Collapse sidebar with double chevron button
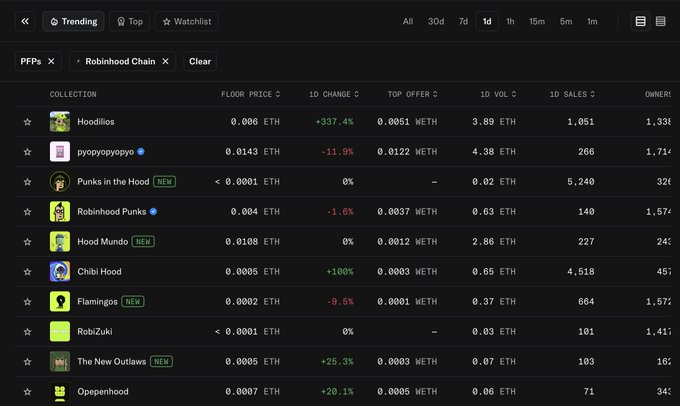This screenshot has width=680, height=406. click(x=25, y=21)
